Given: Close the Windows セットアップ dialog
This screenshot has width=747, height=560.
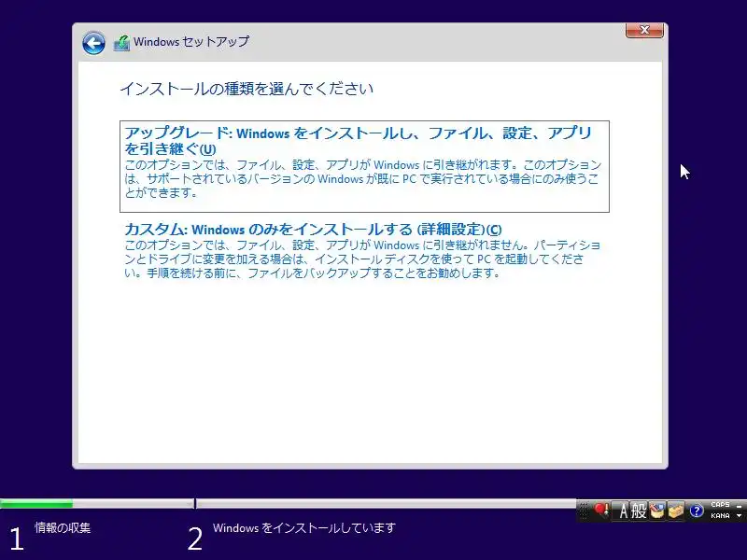Looking at the screenshot, I should [644, 30].
